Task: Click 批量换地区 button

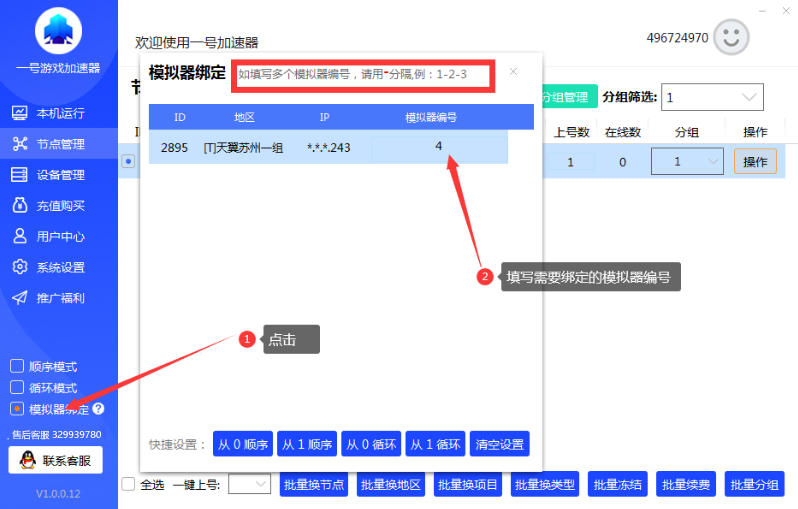Action: click(391, 484)
